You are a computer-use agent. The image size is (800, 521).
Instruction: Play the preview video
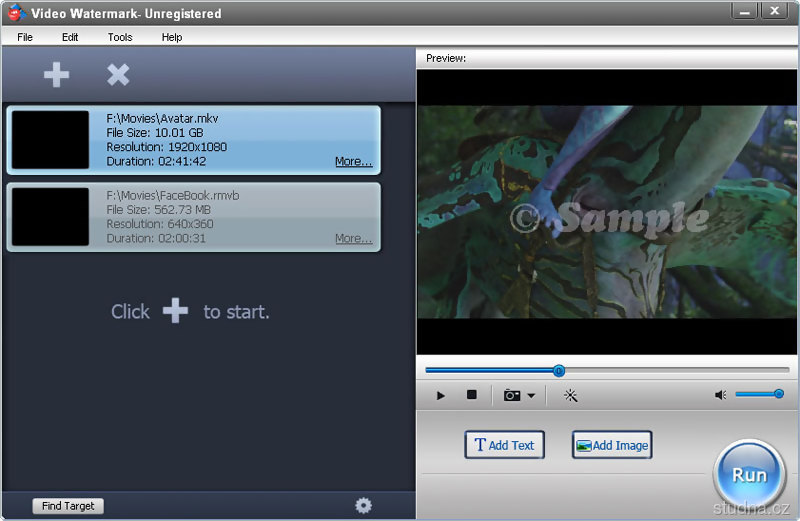pos(441,395)
